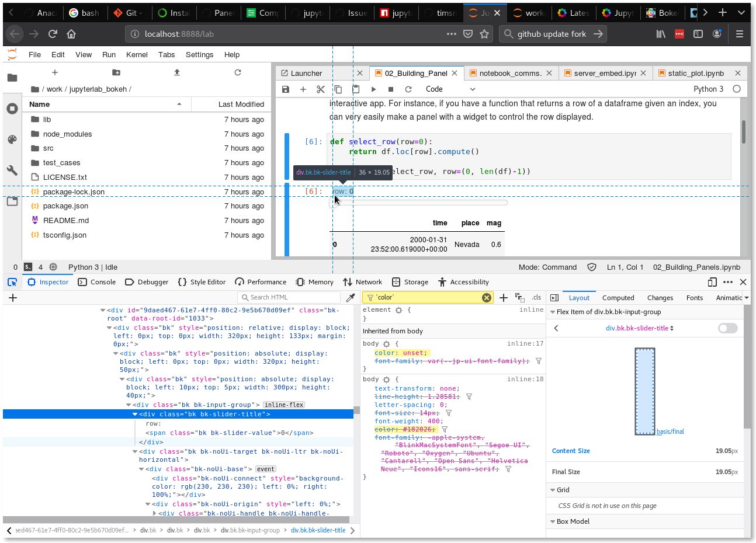Save the 02_Building_Panel notebook via toolbar
Viewport: 756px width, 543px height.
pos(286,89)
